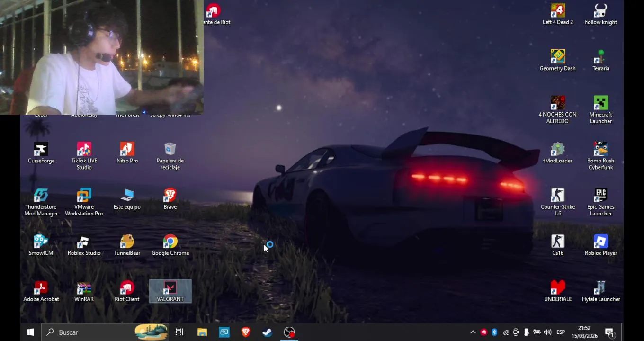Screen dimensions: 644x341
Task: Open the volume speaker tray control
Action: tap(548, 332)
